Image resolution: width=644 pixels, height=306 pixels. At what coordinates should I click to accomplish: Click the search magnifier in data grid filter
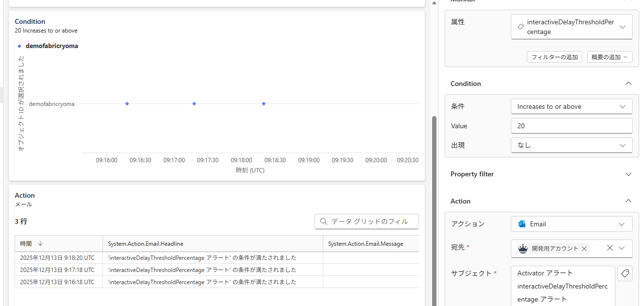324,221
